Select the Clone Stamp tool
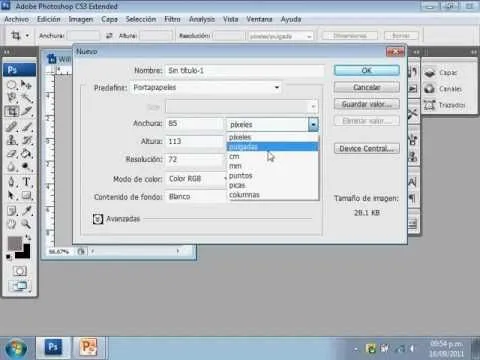The image size is (480, 360). coord(12,140)
